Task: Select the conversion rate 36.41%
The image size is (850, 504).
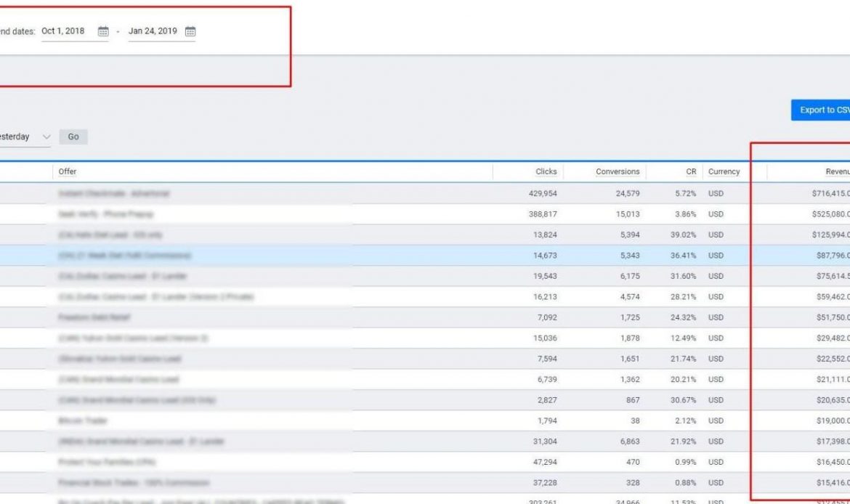Action: (684, 255)
